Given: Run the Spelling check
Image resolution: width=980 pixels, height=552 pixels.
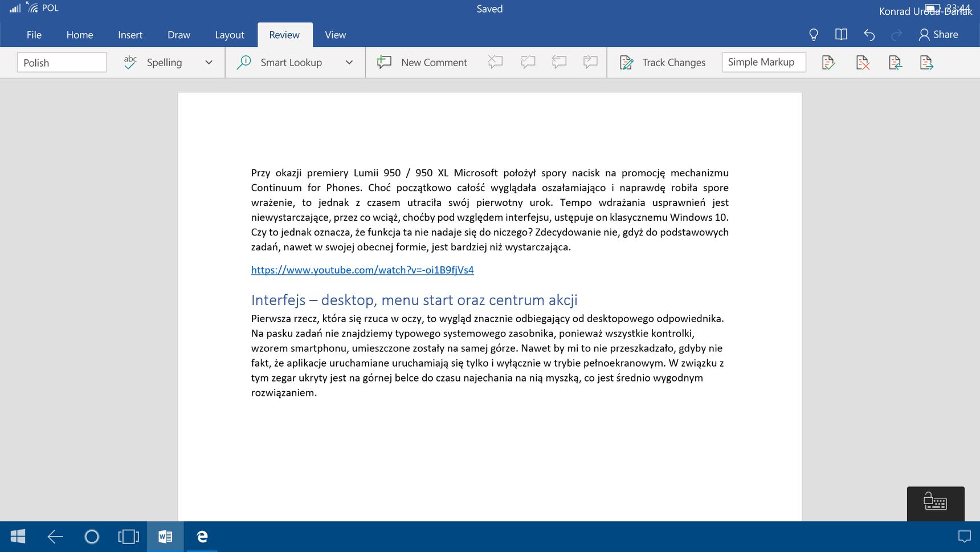Looking at the screenshot, I should (153, 63).
